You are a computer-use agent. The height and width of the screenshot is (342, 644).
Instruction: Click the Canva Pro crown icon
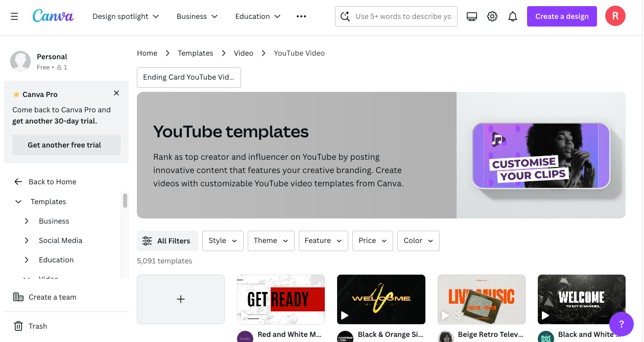(16, 94)
